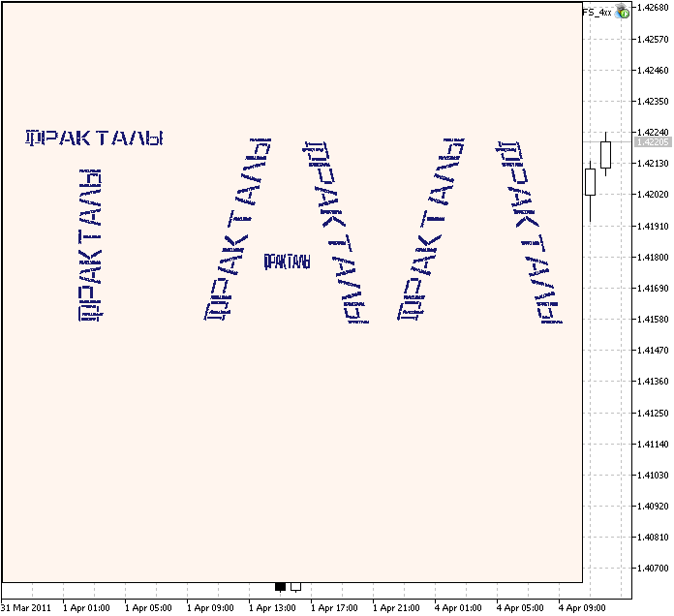Click the rightmost white candle near 1.42130
674x616 pixels.
pos(605,154)
